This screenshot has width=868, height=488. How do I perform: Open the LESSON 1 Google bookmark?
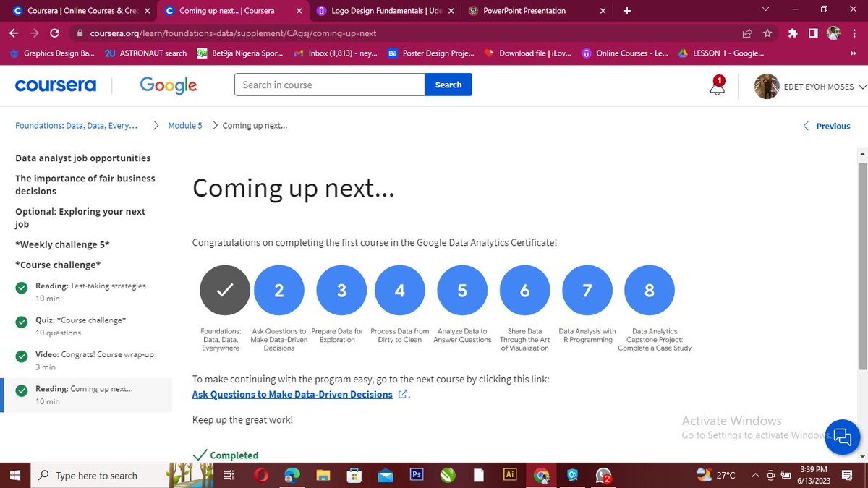720,53
